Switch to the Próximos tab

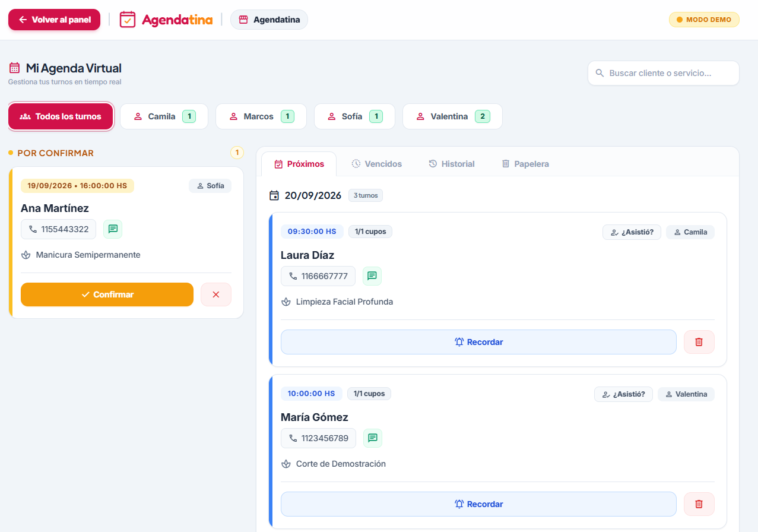[x=299, y=164]
